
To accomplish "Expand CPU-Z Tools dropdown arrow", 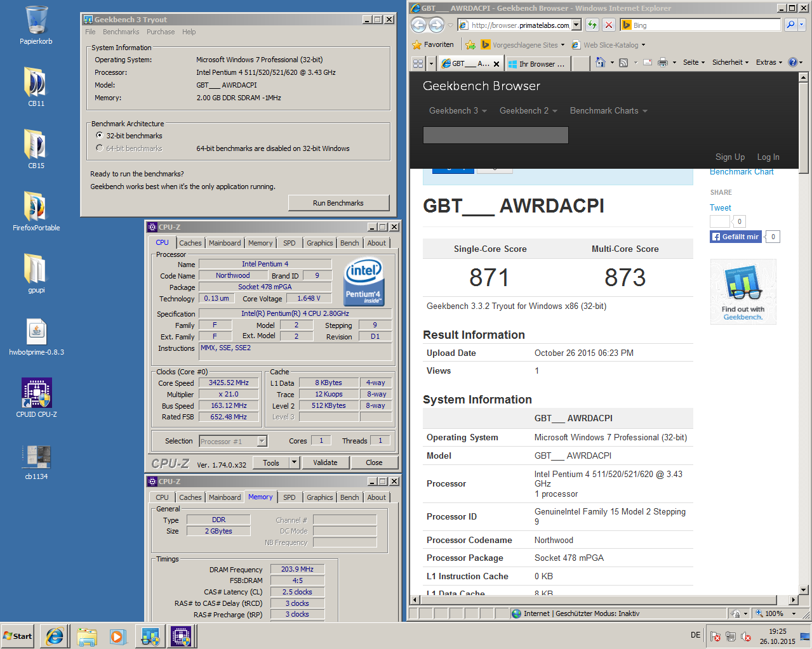I will point(294,462).
